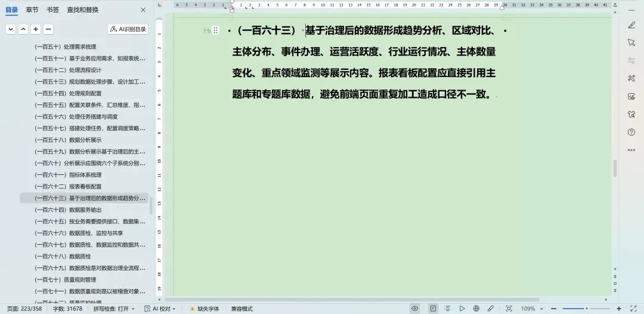
Task: Switch to page layout view
Action: (433, 308)
